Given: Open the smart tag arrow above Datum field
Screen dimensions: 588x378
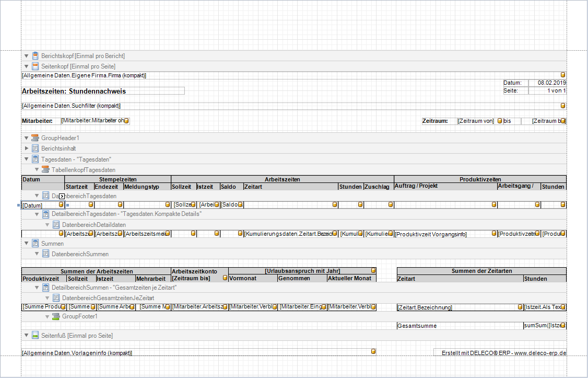Looking at the screenshot, I should (61, 196).
